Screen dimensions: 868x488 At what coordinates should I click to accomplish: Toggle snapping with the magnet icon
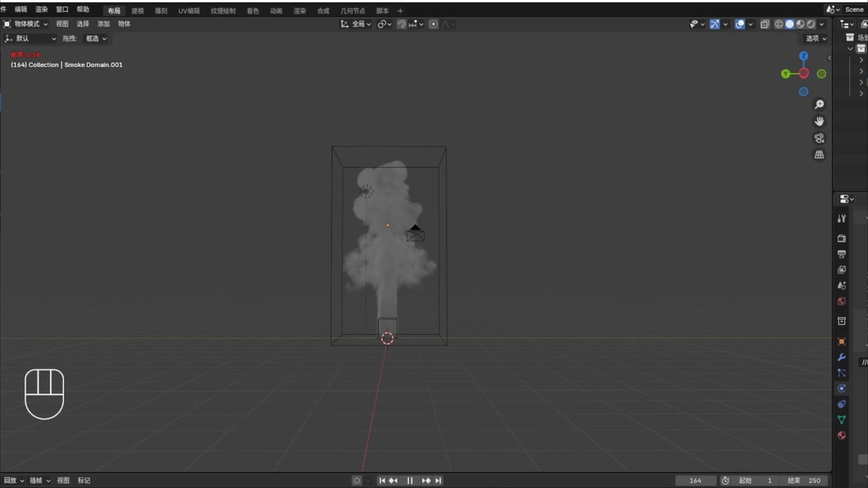(x=401, y=24)
